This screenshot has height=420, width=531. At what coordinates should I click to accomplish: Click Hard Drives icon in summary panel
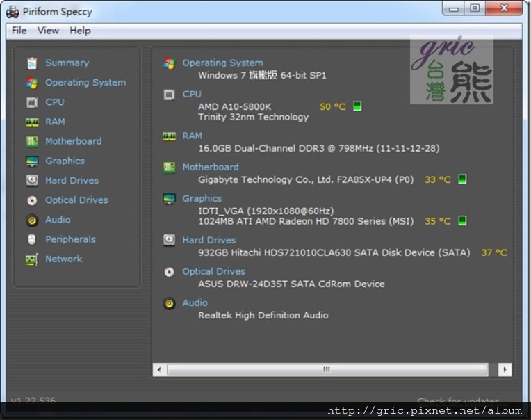[x=170, y=240]
